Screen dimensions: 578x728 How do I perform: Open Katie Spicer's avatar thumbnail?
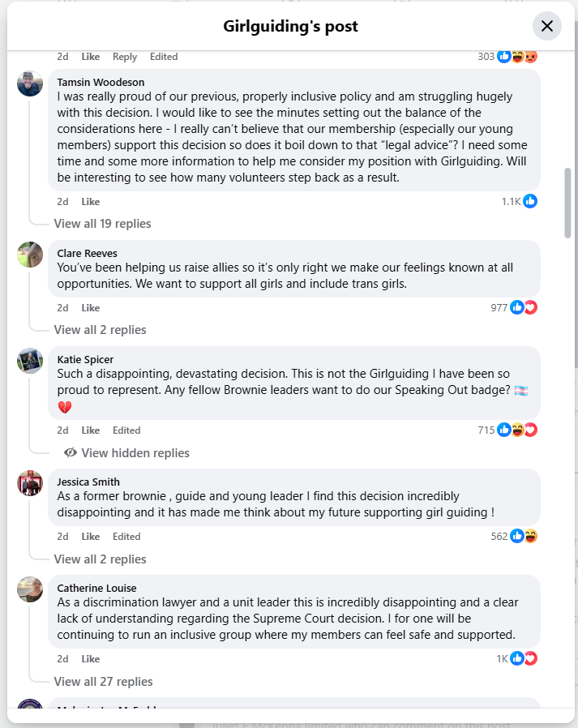point(30,361)
